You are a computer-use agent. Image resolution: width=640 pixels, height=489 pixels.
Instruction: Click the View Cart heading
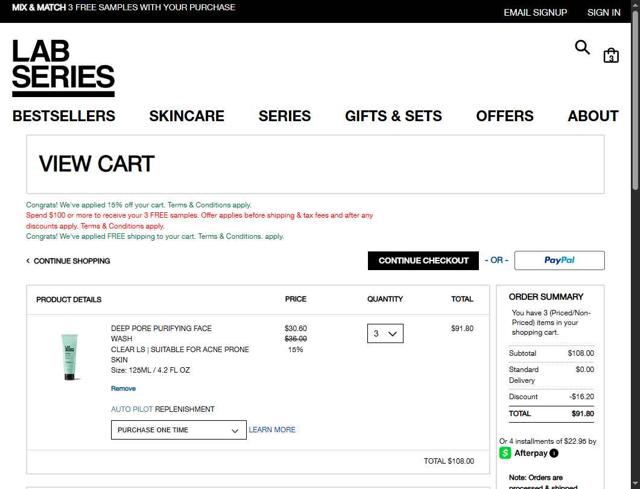click(x=97, y=164)
